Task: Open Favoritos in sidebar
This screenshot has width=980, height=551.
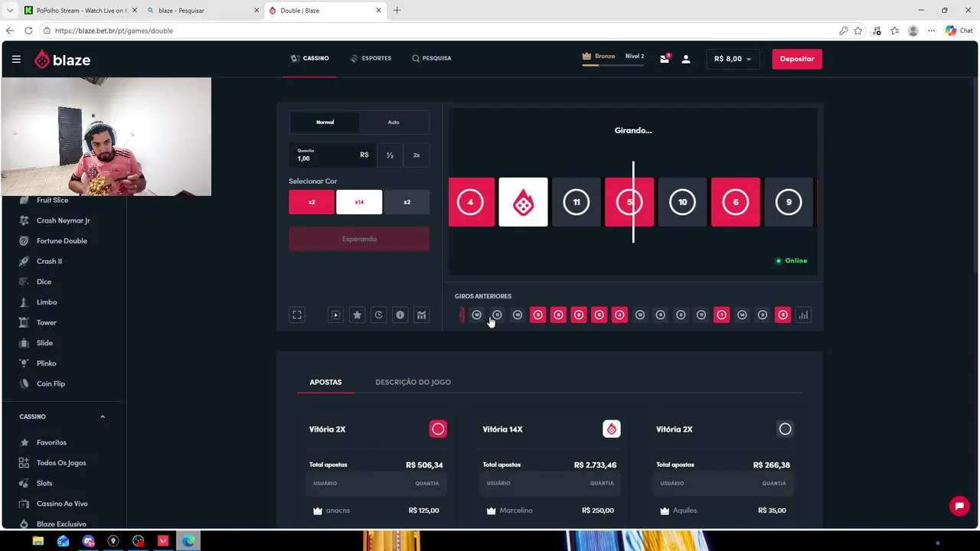Action: point(51,442)
